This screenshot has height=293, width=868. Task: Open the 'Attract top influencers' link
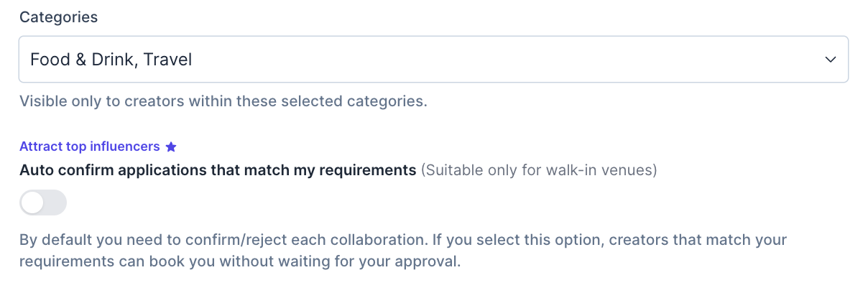tap(89, 146)
